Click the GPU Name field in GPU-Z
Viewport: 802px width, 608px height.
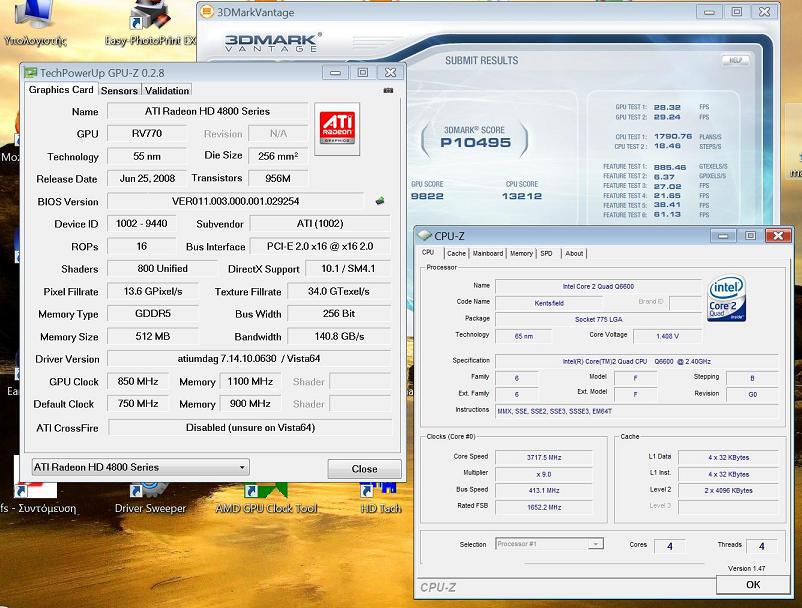click(x=207, y=111)
